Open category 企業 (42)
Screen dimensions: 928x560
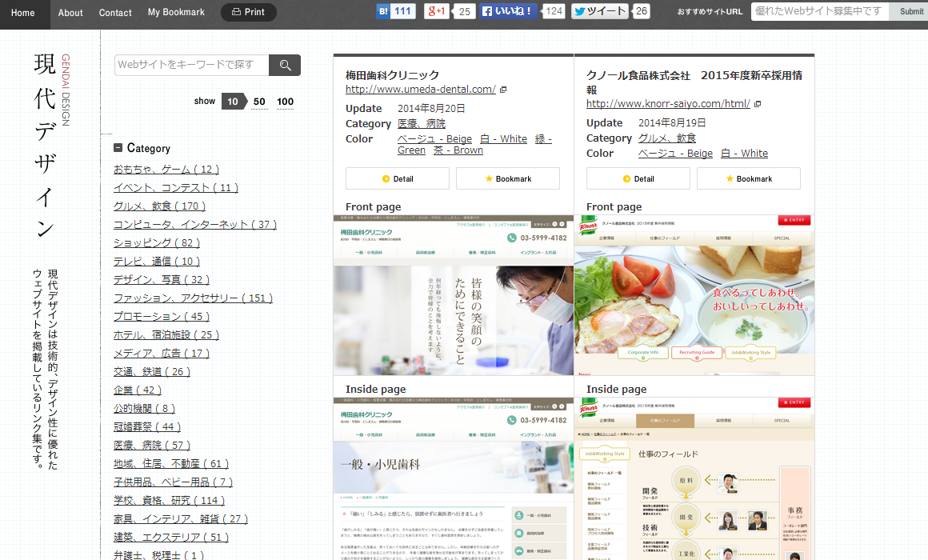138,390
